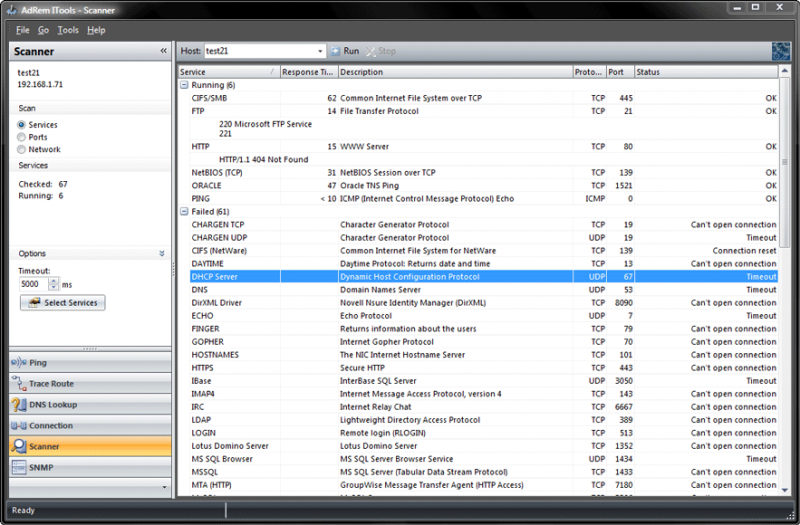Increase the Timeout value with up arrow

[54, 281]
